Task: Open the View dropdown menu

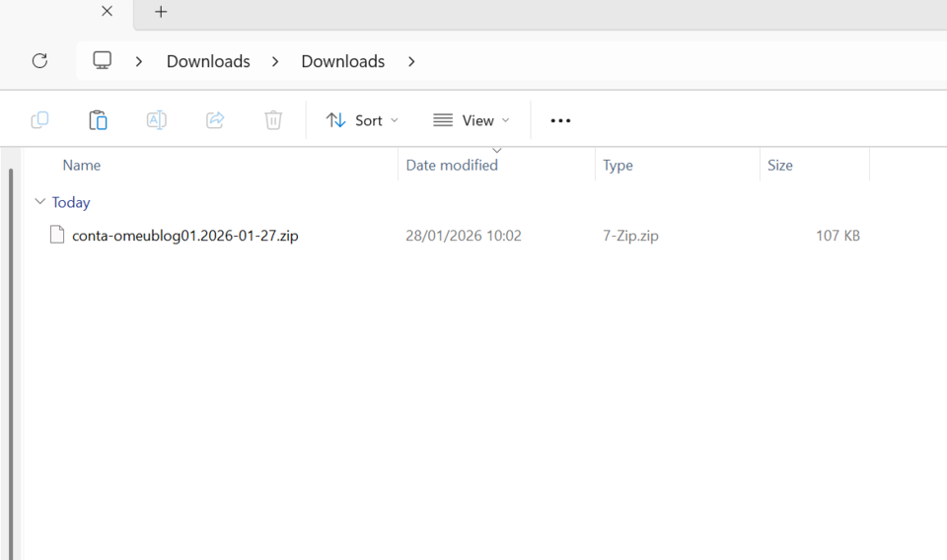Action: point(472,120)
